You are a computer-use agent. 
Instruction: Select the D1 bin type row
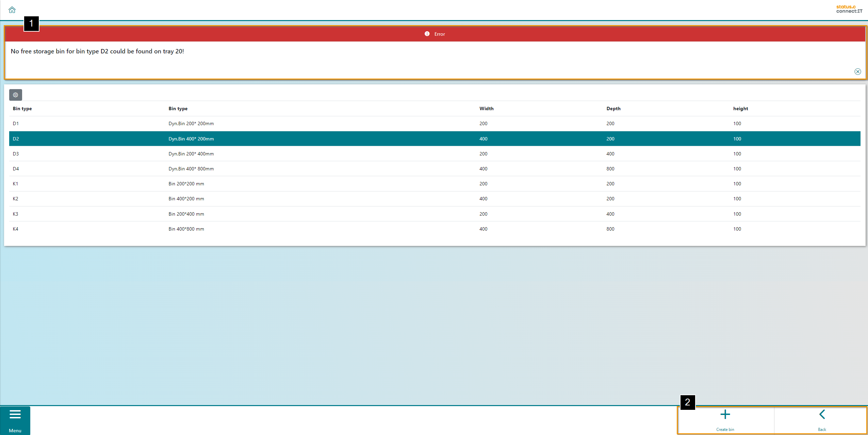point(16,123)
